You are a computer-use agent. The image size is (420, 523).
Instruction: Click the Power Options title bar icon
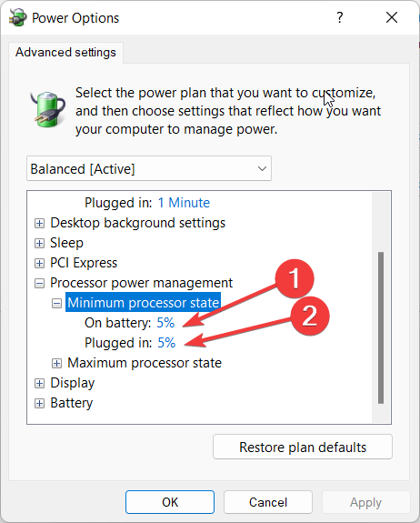pos(17,17)
